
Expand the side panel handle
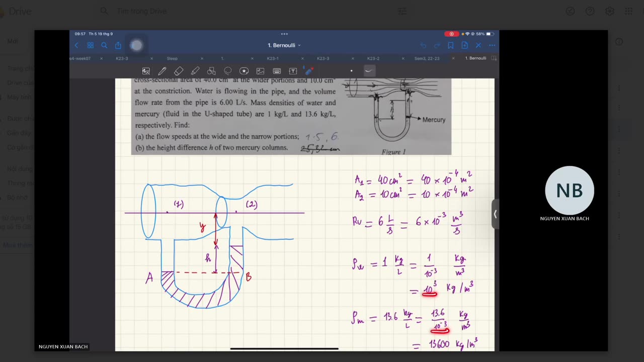[495, 214]
